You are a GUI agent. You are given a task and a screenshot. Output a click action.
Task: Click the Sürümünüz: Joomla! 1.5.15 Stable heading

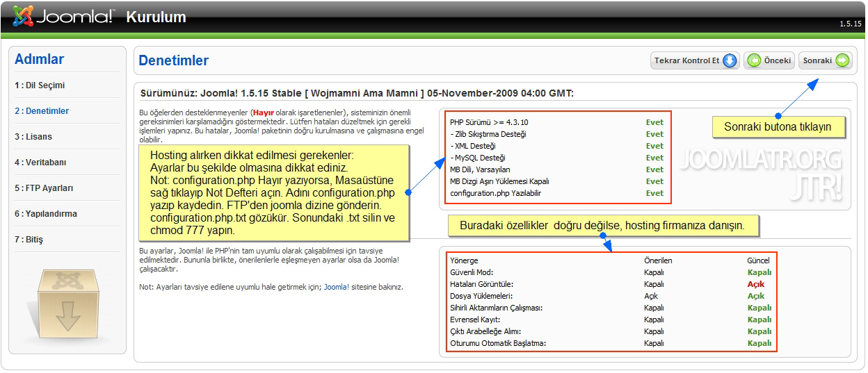[357, 92]
